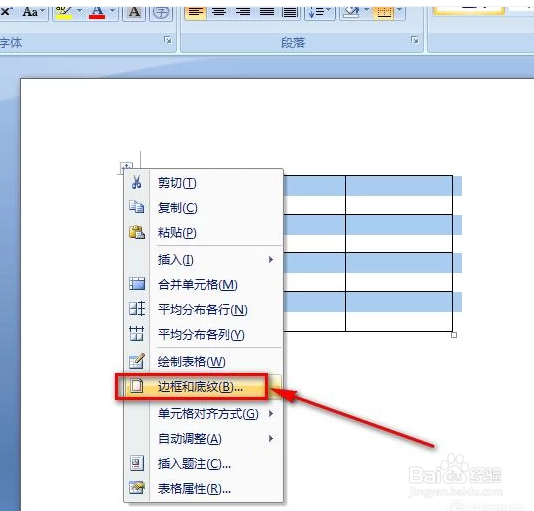
Task: Expand 自动调整(A) submenu
Action: pos(203,439)
